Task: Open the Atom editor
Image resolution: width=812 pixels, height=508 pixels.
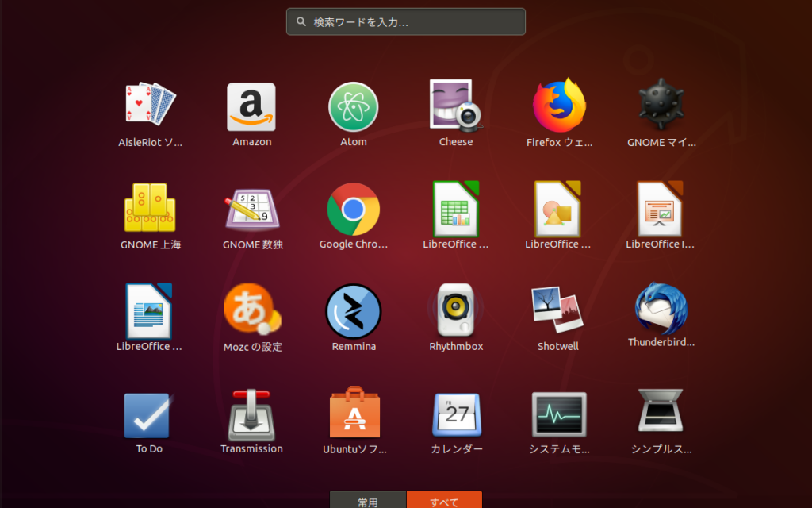Action: pos(354,106)
